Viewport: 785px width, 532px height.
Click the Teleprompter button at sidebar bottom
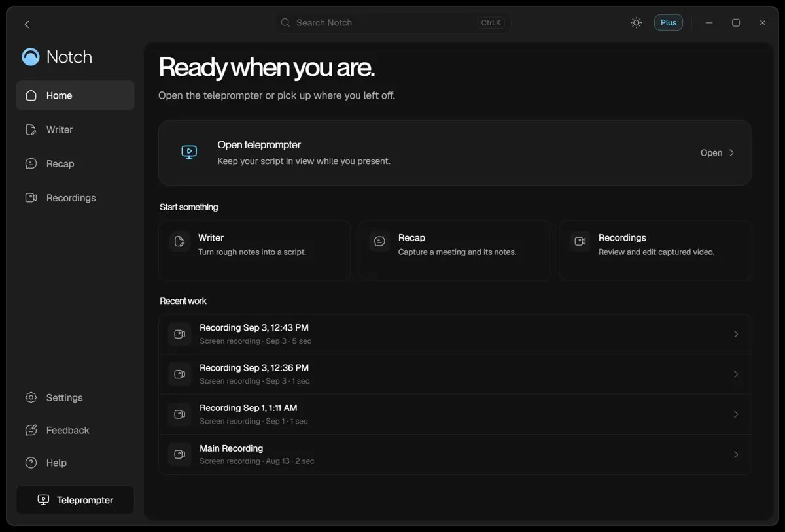click(75, 500)
